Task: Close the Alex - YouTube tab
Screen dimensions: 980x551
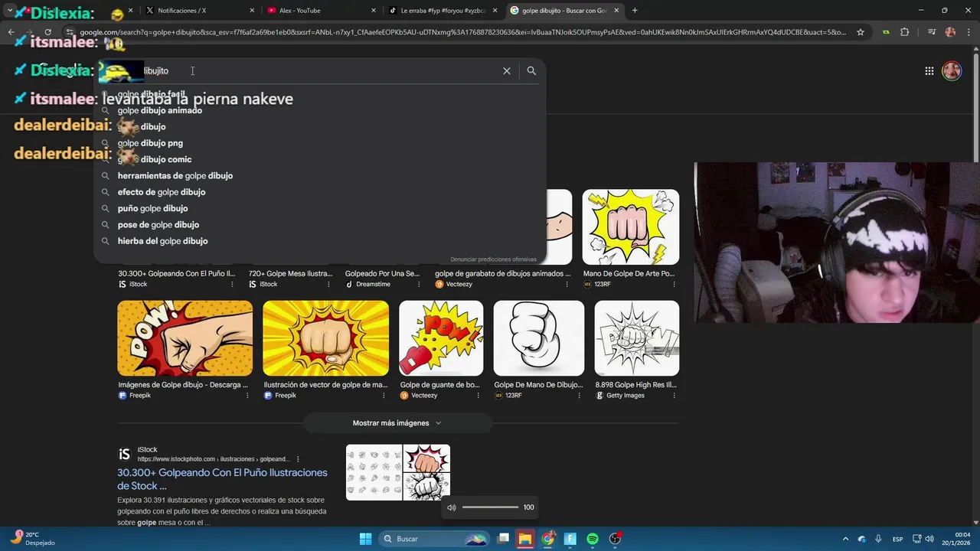Action: coord(373,11)
